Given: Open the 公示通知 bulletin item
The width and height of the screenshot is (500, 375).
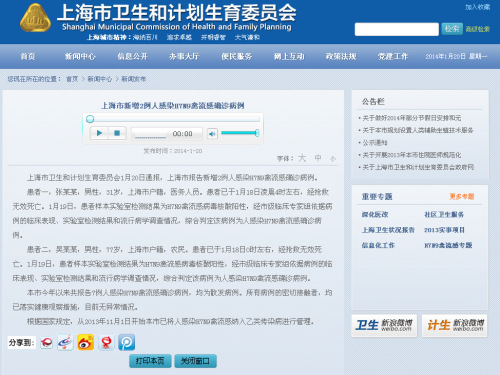Looking at the screenshot, I should (375, 143).
